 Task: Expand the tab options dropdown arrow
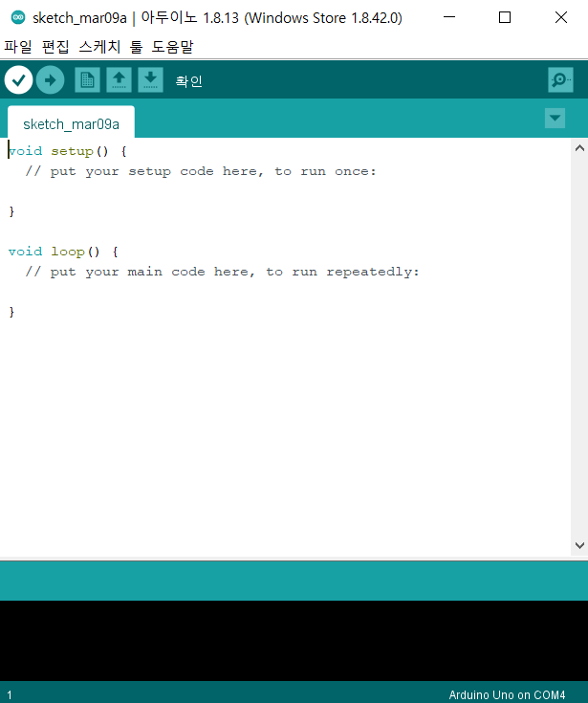(555, 119)
